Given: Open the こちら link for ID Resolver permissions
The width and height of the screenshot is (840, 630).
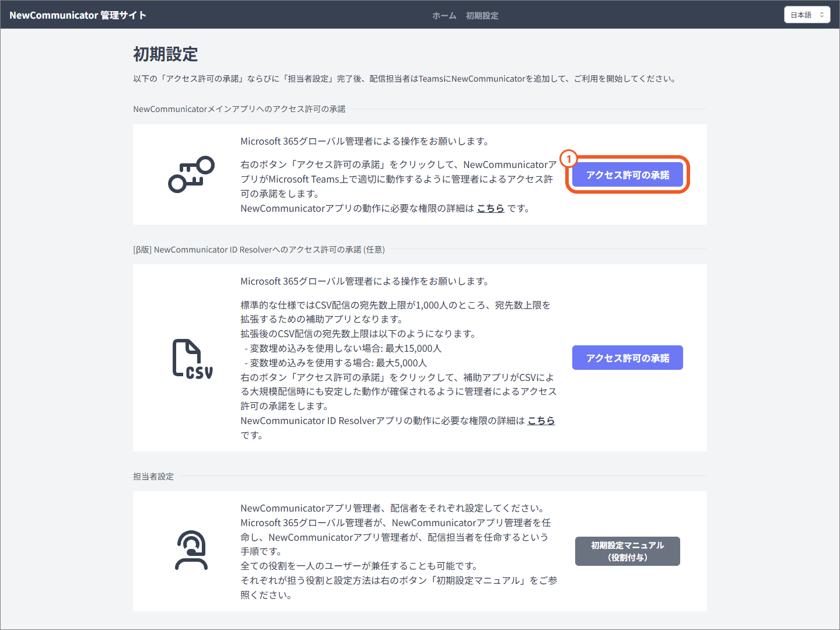Looking at the screenshot, I should [x=541, y=421].
